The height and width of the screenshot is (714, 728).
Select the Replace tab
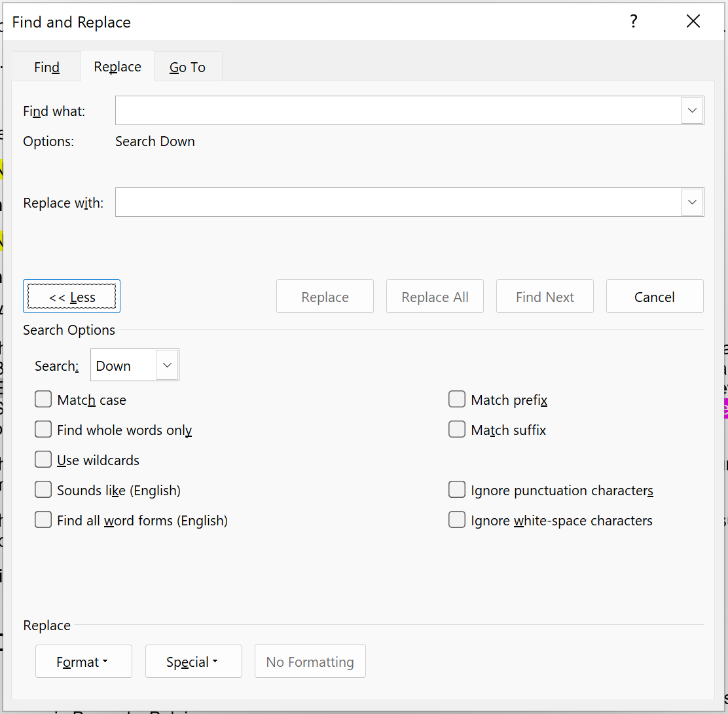tap(117, 67)
